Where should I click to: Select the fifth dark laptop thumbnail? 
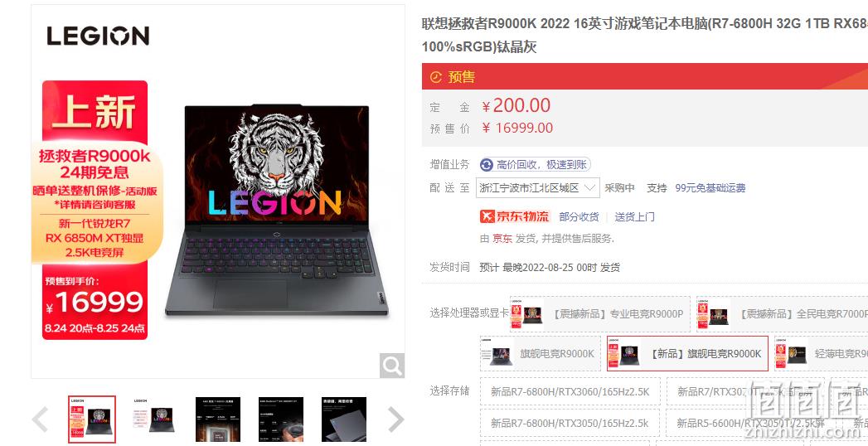click(x=344, y=419)
